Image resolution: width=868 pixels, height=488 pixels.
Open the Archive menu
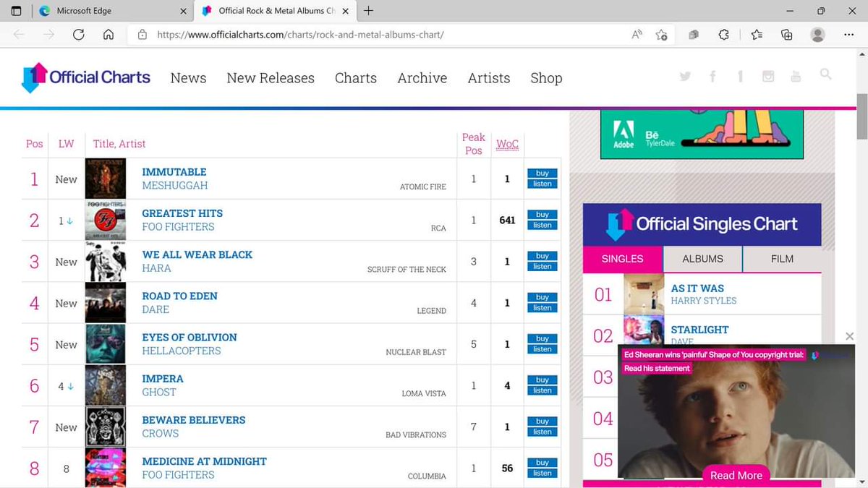tap(422, 78)
